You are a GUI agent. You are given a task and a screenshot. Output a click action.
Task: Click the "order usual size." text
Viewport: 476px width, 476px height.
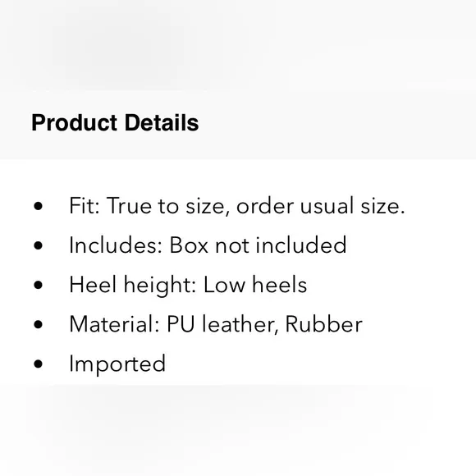click(x=321, y=206)
